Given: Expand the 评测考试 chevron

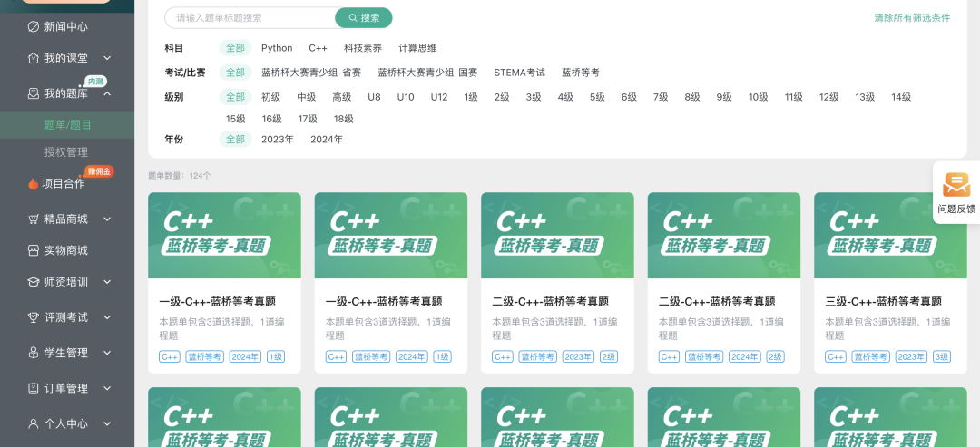Looking at the screenshot, I should (107, 317).
